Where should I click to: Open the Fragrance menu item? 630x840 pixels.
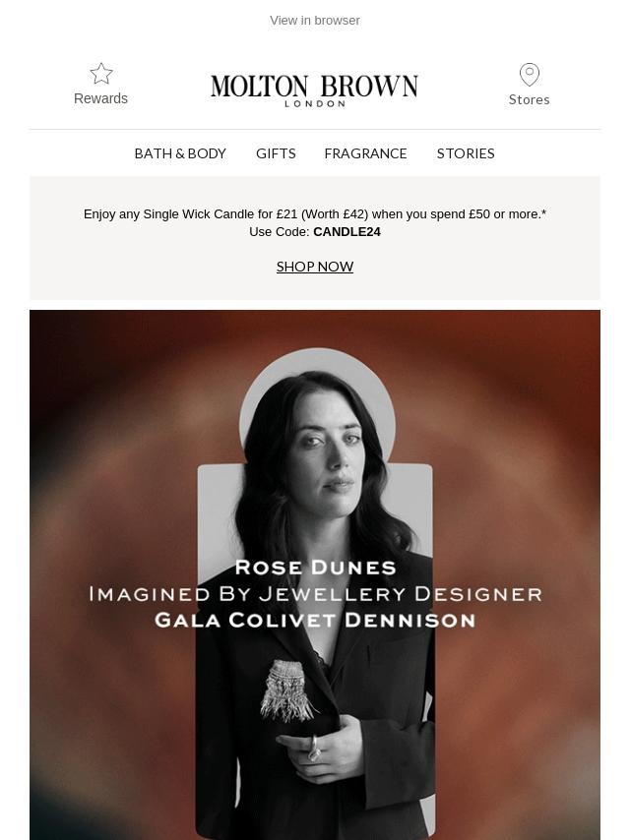(365, 153)
